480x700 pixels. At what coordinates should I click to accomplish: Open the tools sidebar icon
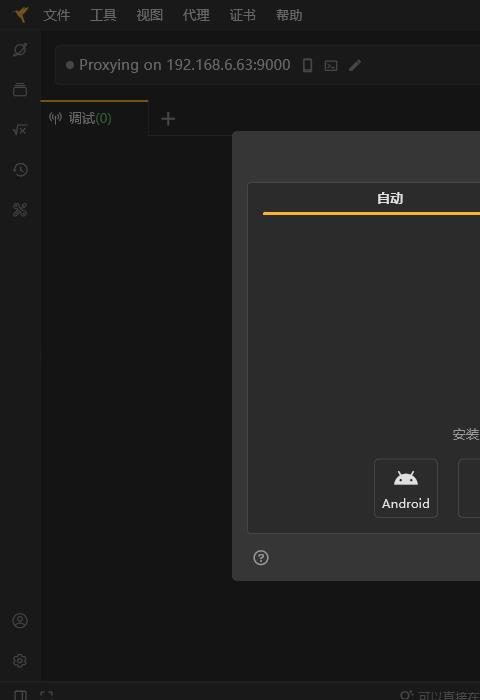[20, 209]
